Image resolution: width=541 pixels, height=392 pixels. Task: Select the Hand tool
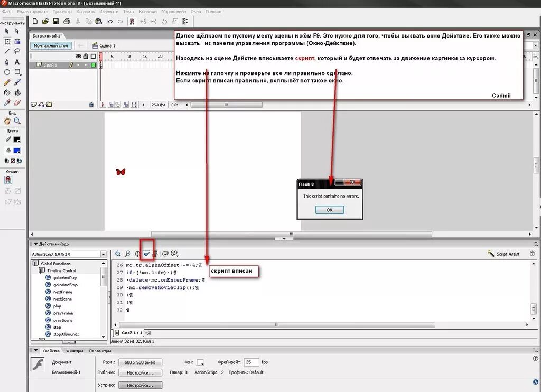7,121
